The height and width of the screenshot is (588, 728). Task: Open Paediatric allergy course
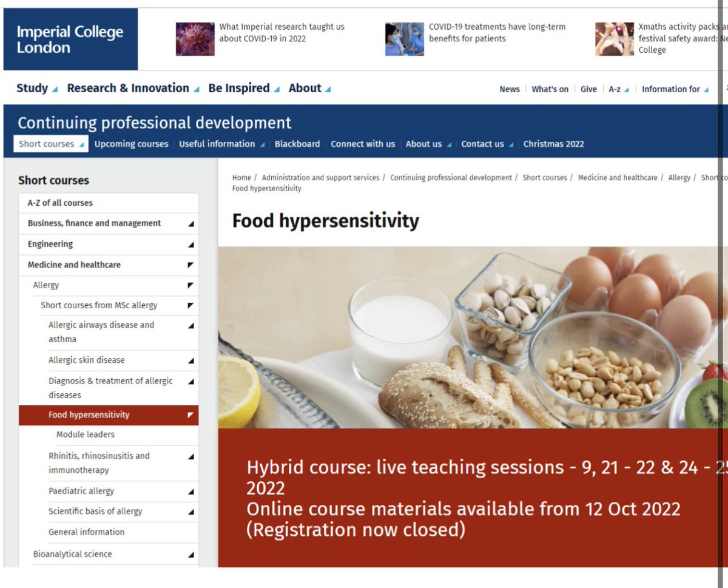click(81, 491)
